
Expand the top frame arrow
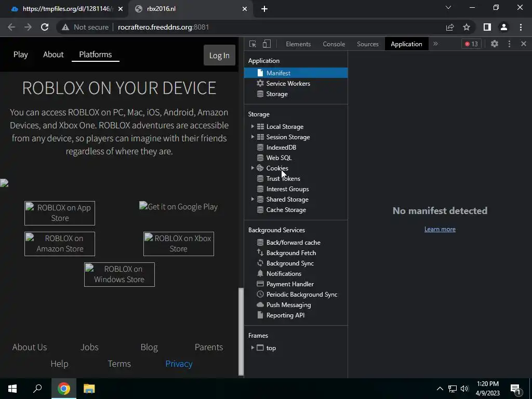coord(252,348)
